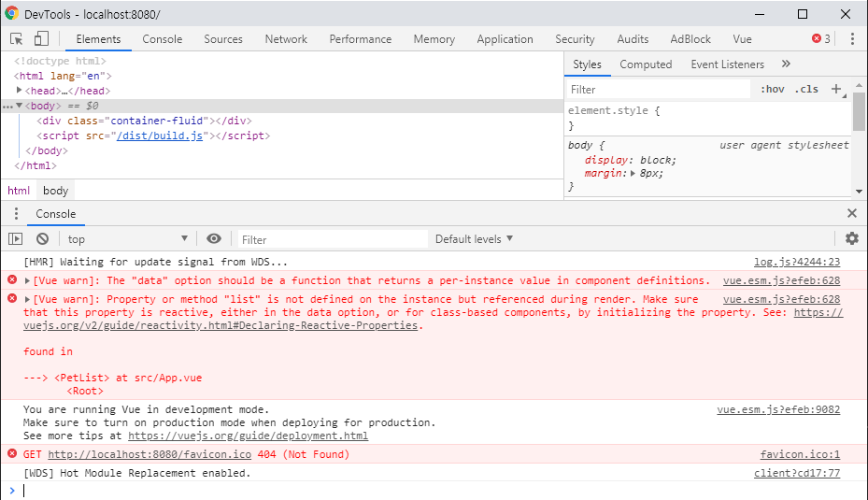Screen dimensions: 868x500
Task: Click the console prompt input line
Action: coord(432,491)
